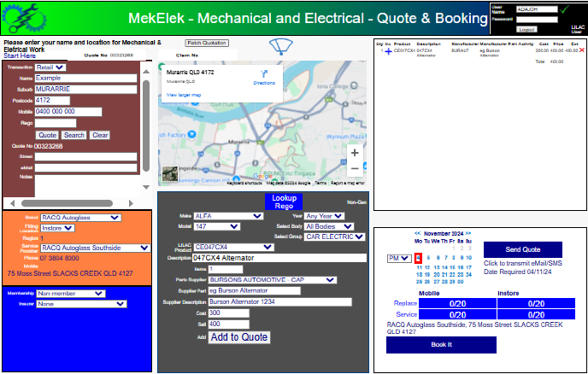Click the Suburb field MURARRIE
The image size is (588, 374).
[x=85, y=89]
